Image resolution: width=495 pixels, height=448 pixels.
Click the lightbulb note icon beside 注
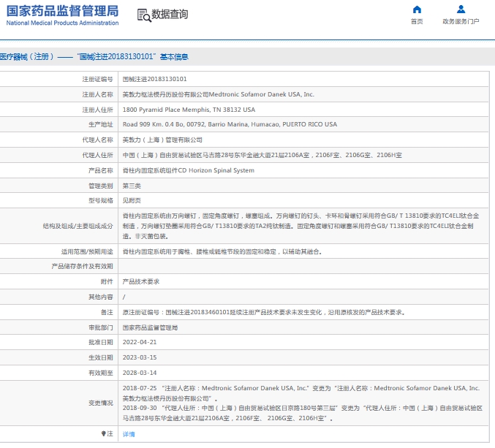[x=104, y=434]
